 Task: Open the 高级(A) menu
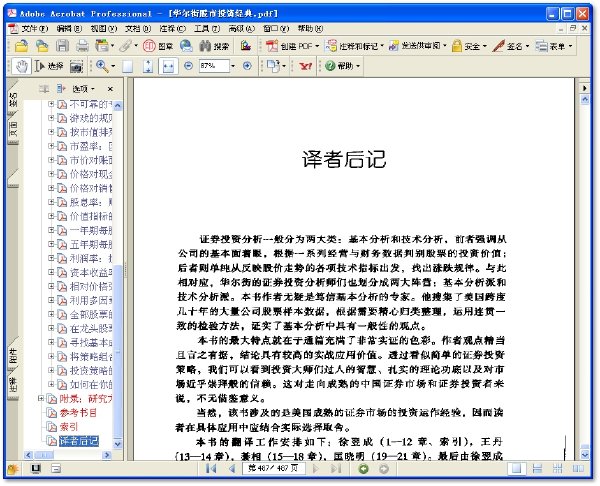tap(241, 29)
